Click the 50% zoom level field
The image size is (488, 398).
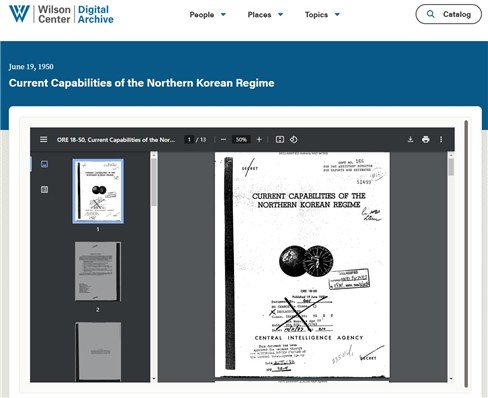tap(241, 139)
